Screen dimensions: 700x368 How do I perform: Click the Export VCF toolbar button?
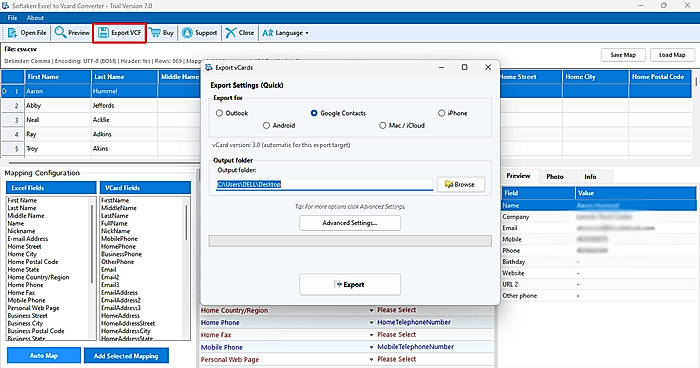tap(120, 33)
